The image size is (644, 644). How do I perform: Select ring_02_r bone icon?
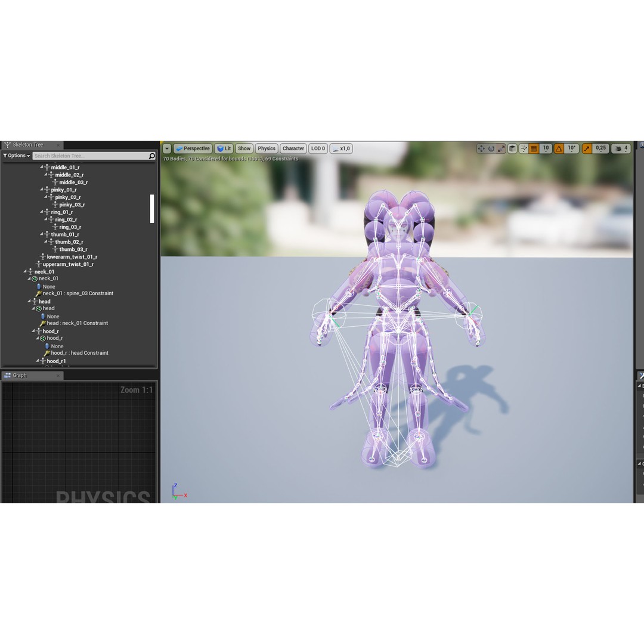coord(51,219)
